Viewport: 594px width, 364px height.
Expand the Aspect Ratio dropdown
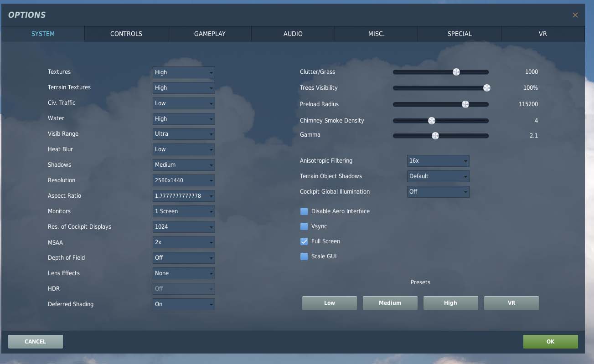click(184, 196)
